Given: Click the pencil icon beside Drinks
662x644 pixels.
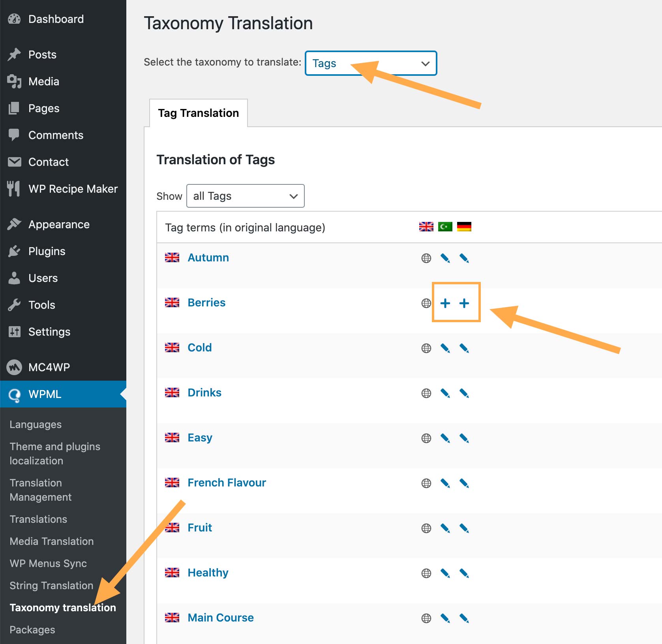Looking at the screenshot, I should (x=445, y=393).
